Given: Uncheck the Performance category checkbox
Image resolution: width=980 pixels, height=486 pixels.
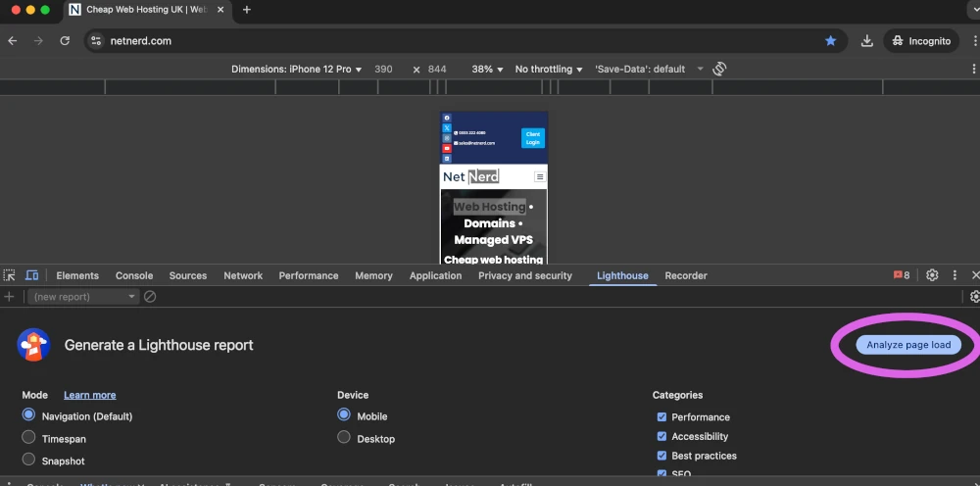Looking at the screenshot, I should (x=661, y=417).
